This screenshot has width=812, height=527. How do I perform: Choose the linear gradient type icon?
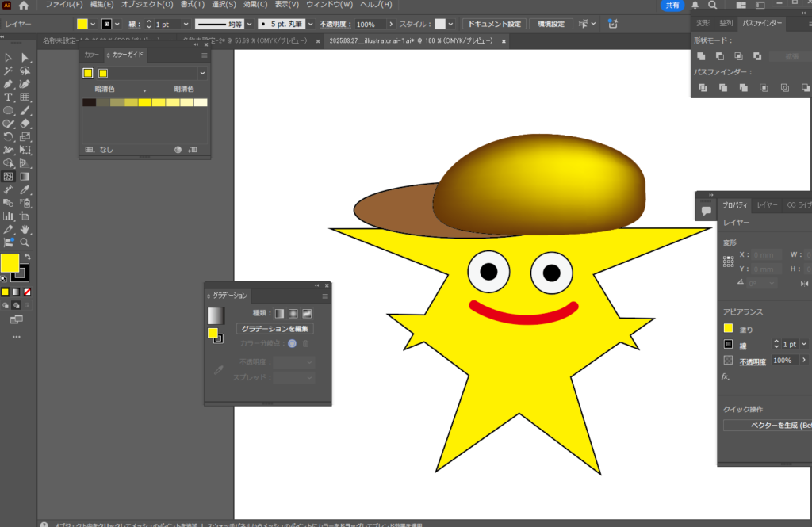279,314
